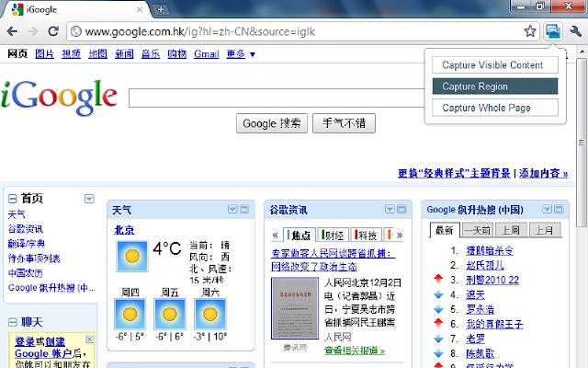
Task: Switch to the 上月 tab
Action: (x=545, y=230)
